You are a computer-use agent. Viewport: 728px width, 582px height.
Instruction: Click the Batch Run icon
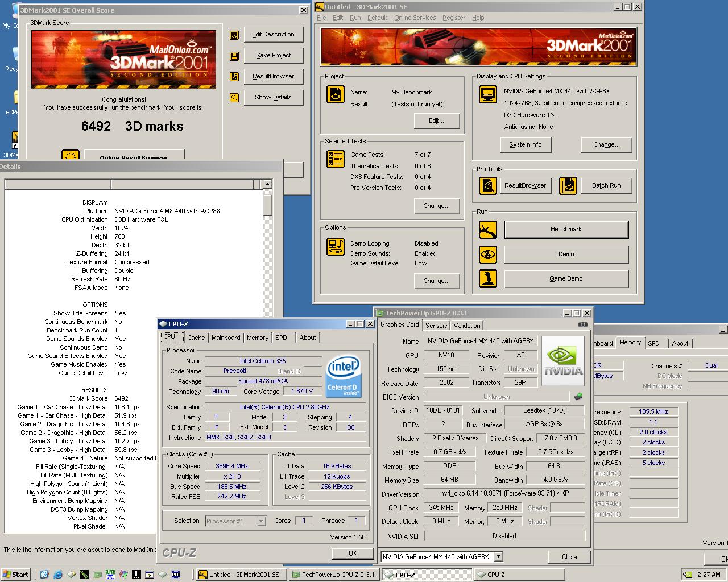tap(568, 185)
